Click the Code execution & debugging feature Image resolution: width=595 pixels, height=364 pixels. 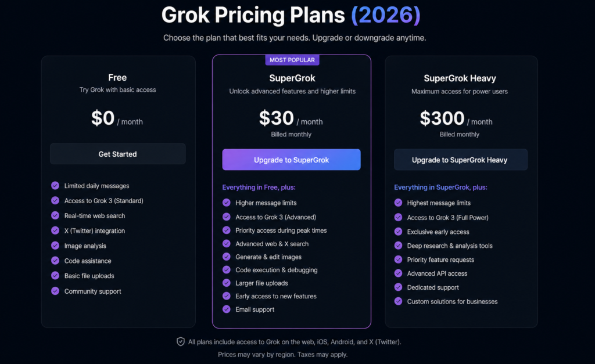pyautogui.click(x=276, y=270)
